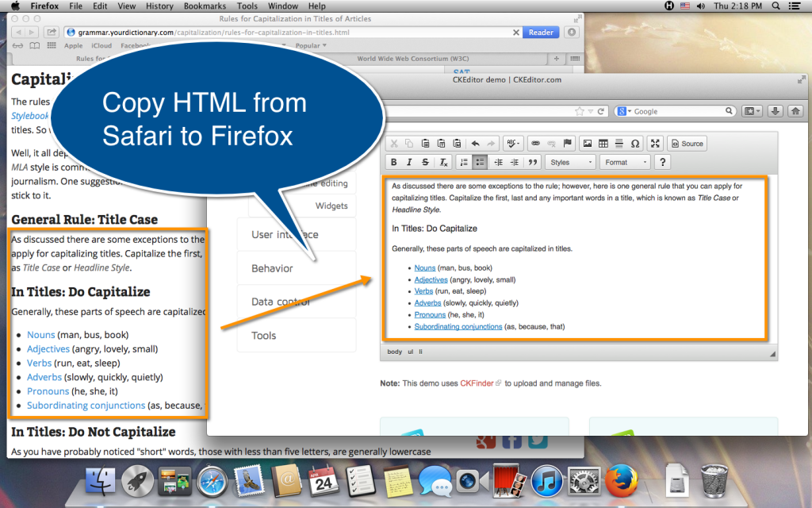Image resolution: width=812 pixels, height=508 pixels.
Task: Click the Pronouns link in Safari page
Action: tap(48, 391)
